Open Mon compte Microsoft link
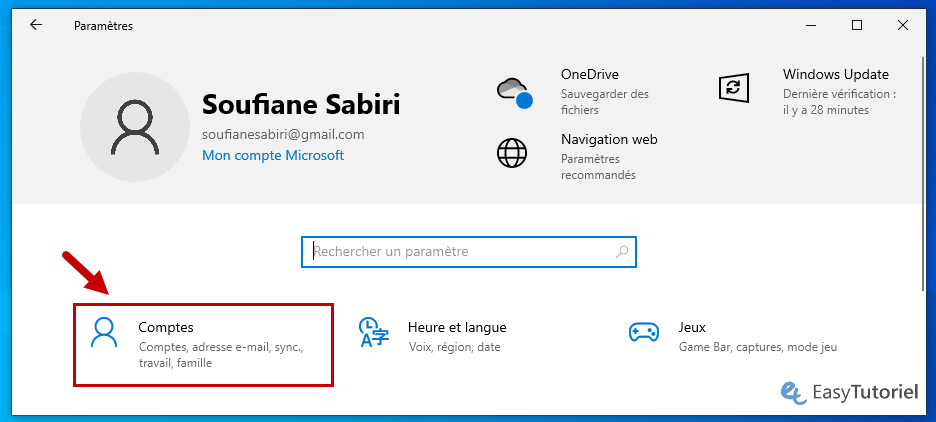This screenshot has height=422, width=936. pyautogui.click(x=273, y=156)
